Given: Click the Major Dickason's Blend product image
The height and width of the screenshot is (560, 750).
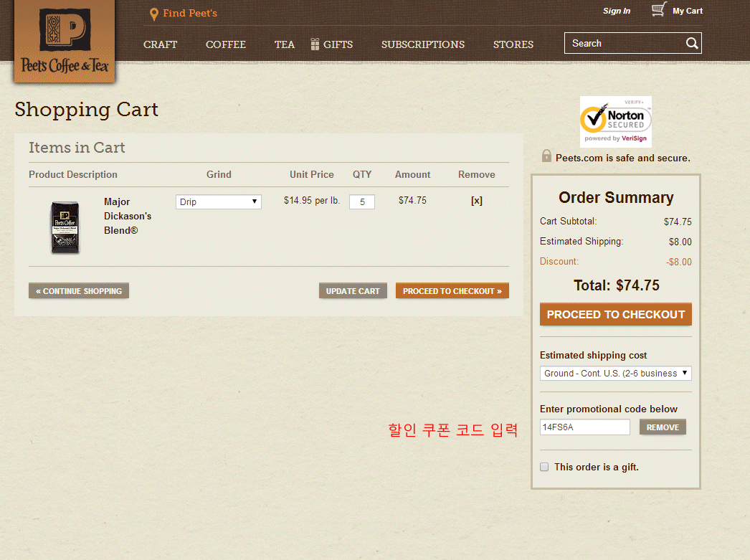Looking at the screenshot, I should [x=65, y=227].
